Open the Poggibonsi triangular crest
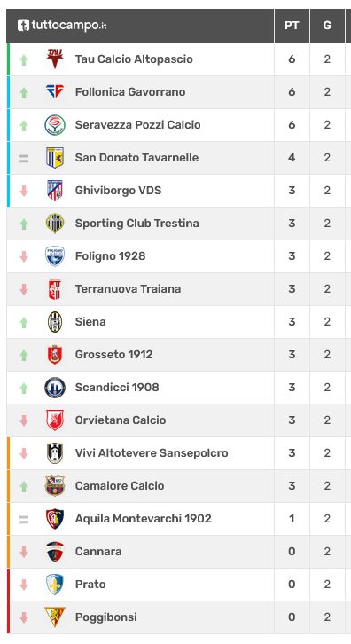The width and height of the screenshot is (351, 644). 55,617
